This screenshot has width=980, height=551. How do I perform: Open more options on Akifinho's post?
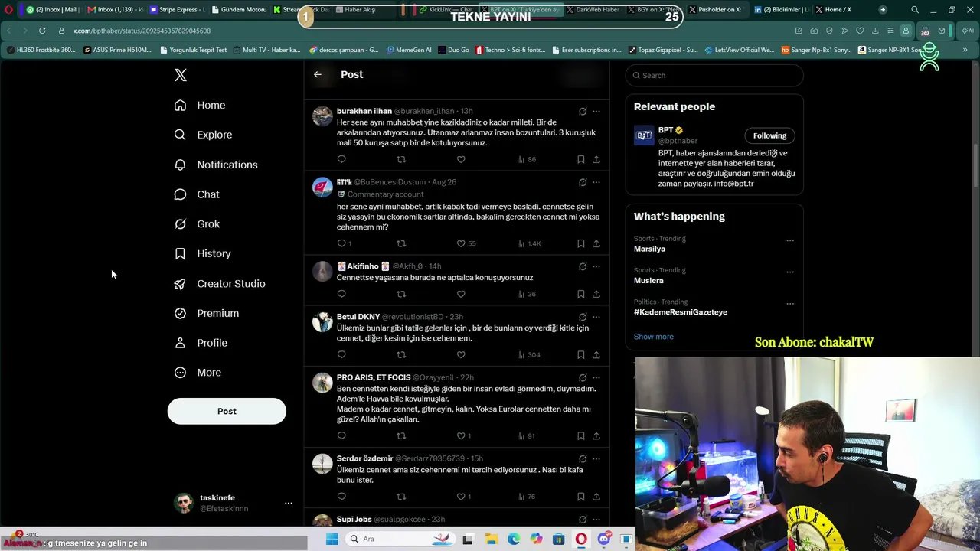(596, 266)
